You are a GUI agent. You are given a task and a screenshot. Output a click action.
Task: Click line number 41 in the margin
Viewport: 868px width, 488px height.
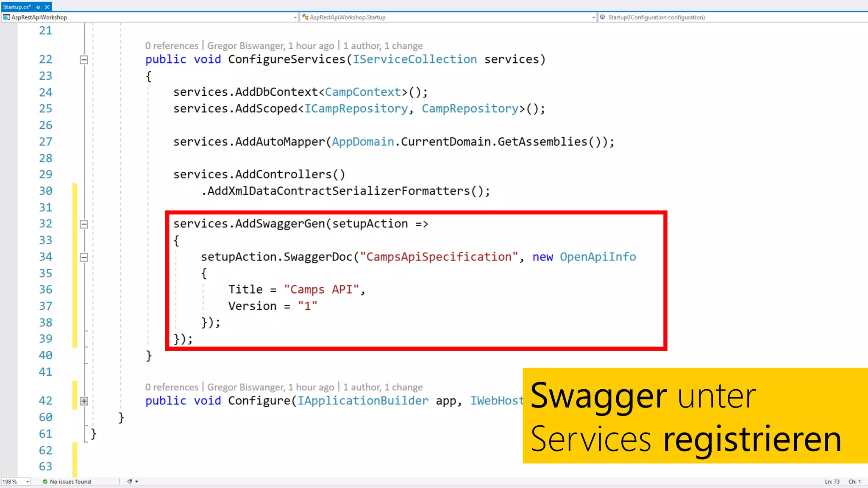click(x=46, y=372)
